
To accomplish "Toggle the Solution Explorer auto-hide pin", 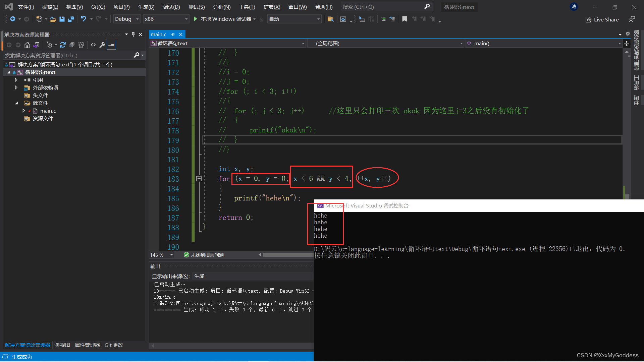I will pos(133,34).
